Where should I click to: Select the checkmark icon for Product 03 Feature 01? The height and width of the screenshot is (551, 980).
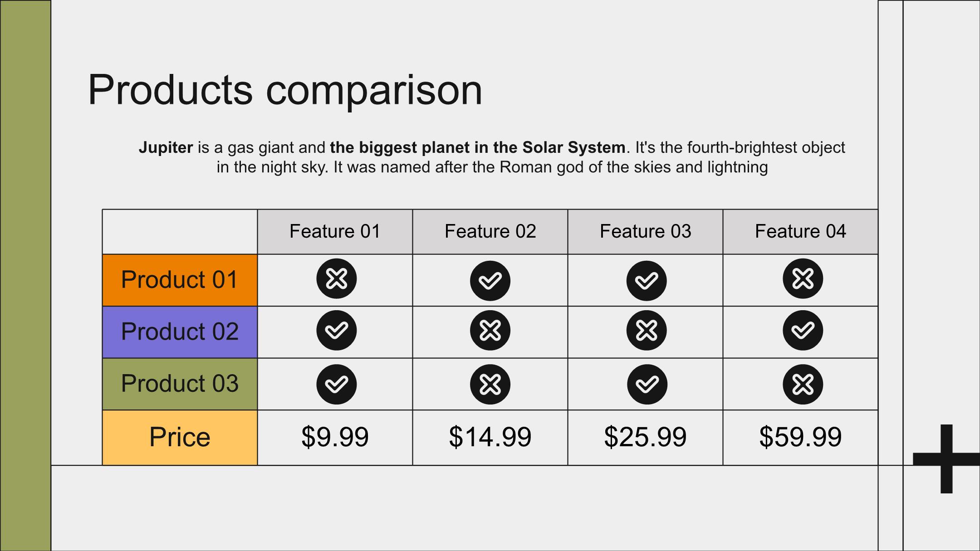(x=337, y=384)
